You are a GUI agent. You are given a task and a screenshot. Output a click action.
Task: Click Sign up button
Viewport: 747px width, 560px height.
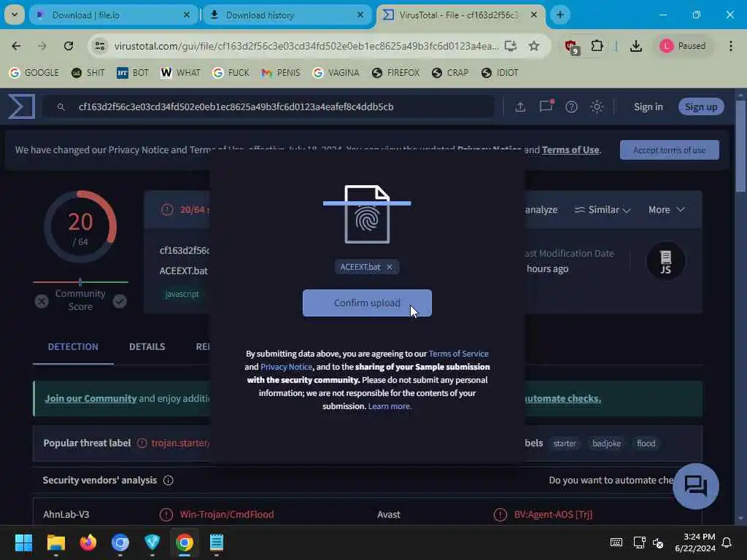(x=701, y=106)
